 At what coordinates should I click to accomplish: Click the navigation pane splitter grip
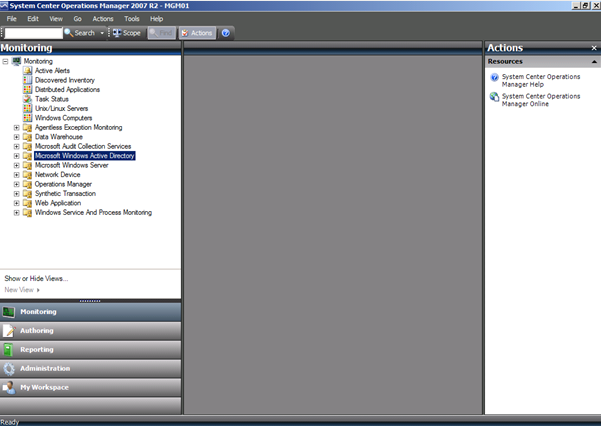pos(90,301)
